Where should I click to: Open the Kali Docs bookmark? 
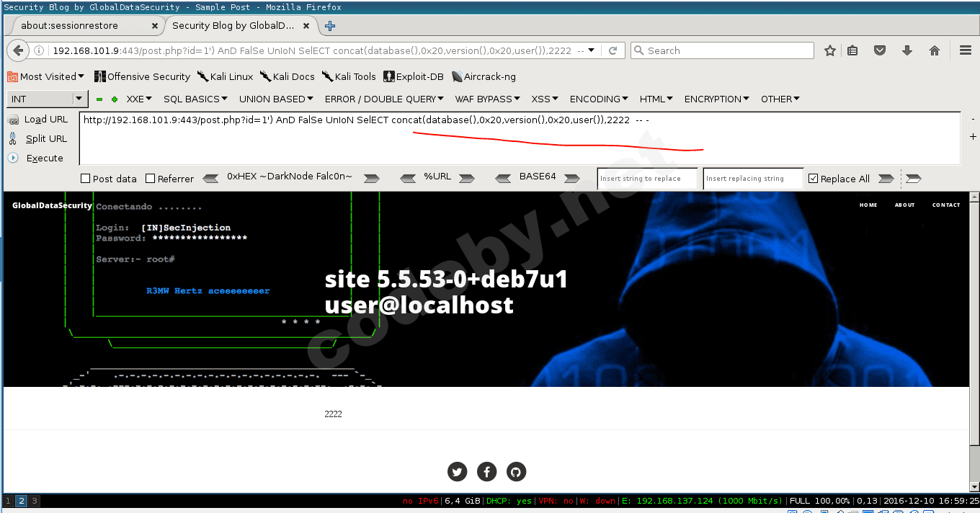click(x=288, y=76)
